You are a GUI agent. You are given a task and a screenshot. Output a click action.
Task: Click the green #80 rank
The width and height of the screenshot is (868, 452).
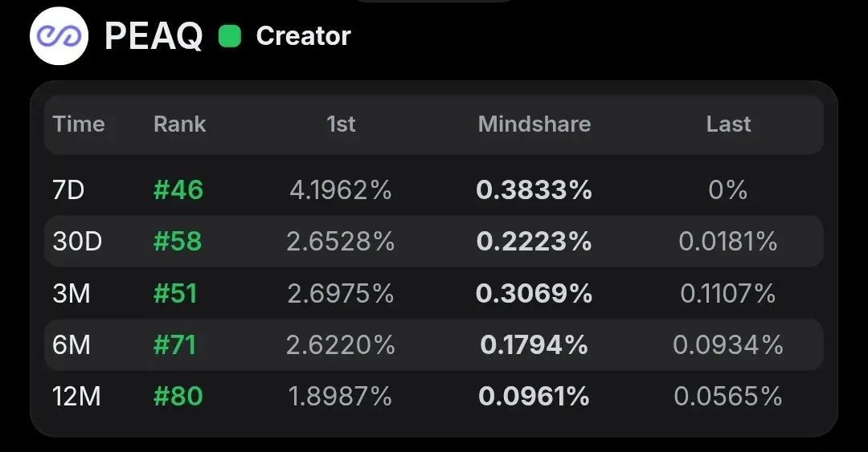point(178,396)
